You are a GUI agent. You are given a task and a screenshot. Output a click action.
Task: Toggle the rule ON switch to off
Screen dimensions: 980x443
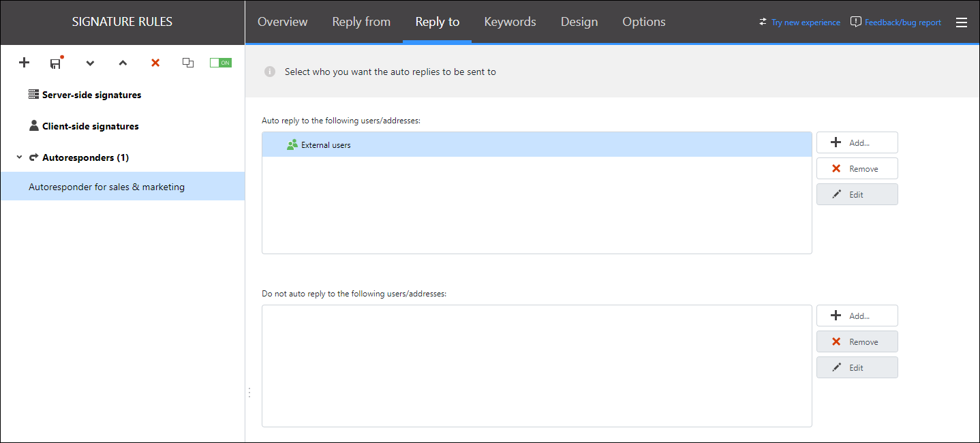tap(220, 61)
